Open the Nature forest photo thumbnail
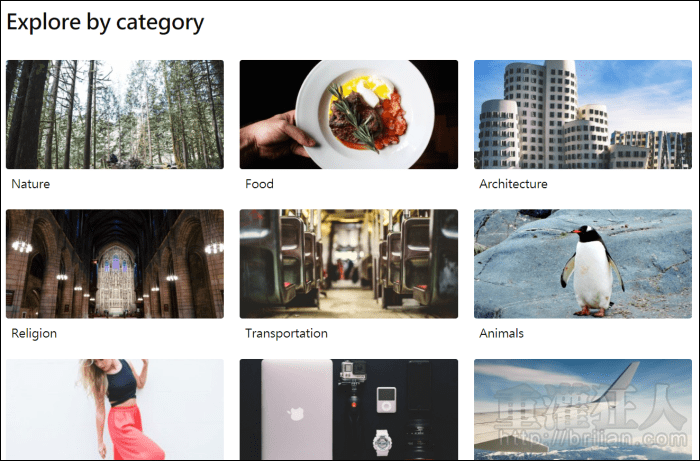This screenshot has width=700, height=461. (115, 114)
